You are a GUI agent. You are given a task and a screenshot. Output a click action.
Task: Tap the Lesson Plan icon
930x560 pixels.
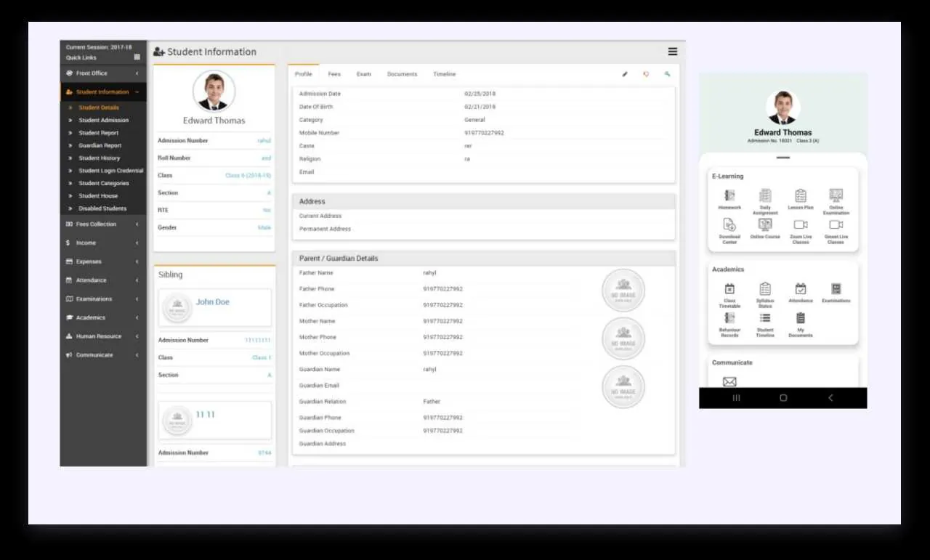801,199
